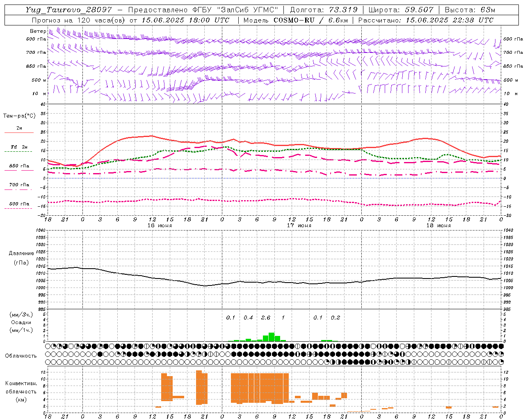Click the (км) convective cloud unit label
The width and height of the screenshot is (525, 420).
point(21,399)
